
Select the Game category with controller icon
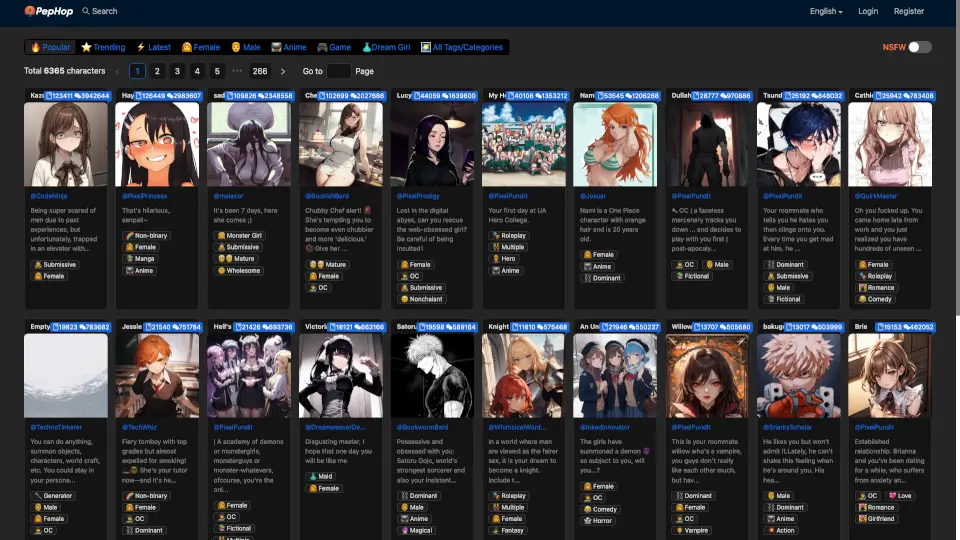334,47
